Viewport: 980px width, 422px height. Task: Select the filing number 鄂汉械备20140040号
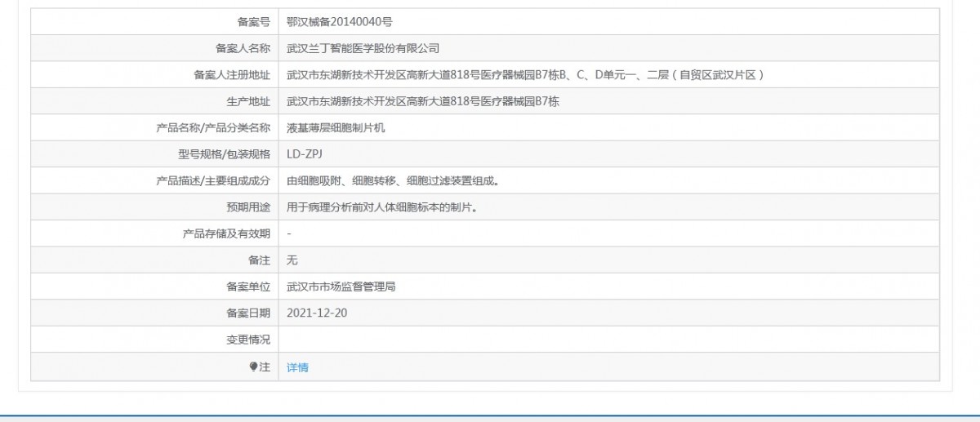coord(340,22)
